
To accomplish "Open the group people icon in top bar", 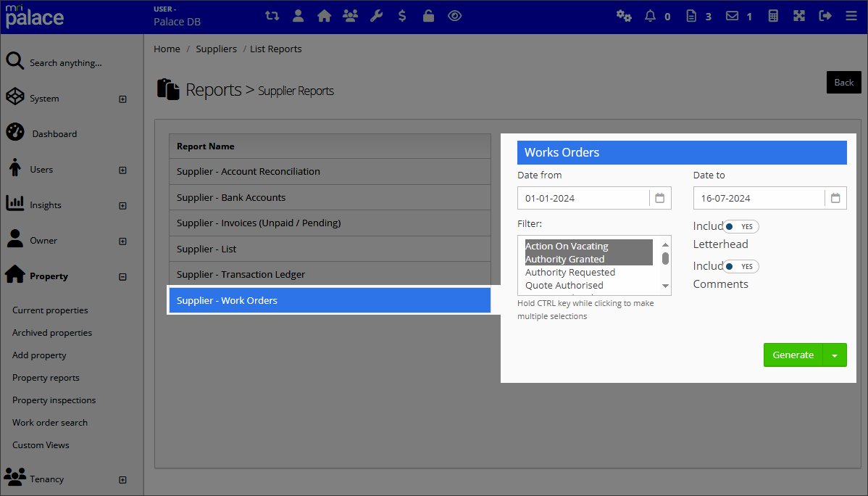I will click(x=350, y=16).
